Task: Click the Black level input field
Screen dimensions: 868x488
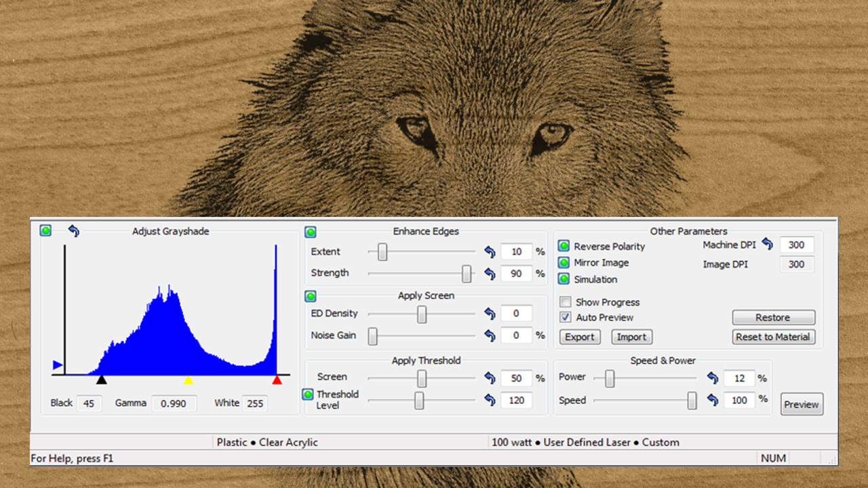Action: tap(89, 403)
